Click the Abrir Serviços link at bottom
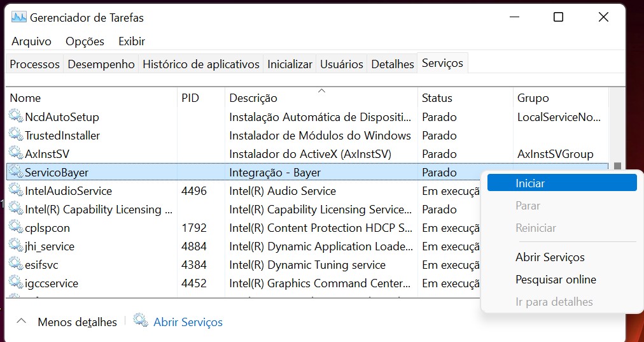The width and height of the screenshot is (644, 342). point(188,322)
